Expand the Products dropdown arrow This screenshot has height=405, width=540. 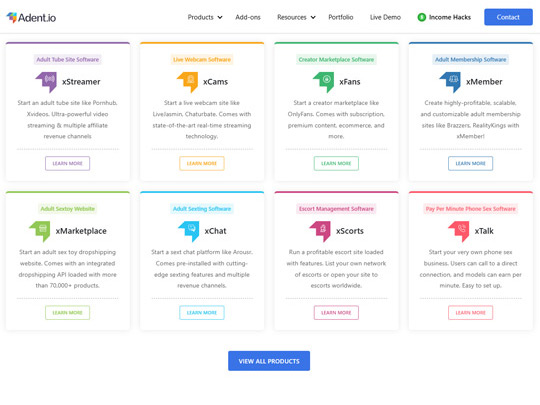(220, 17)
